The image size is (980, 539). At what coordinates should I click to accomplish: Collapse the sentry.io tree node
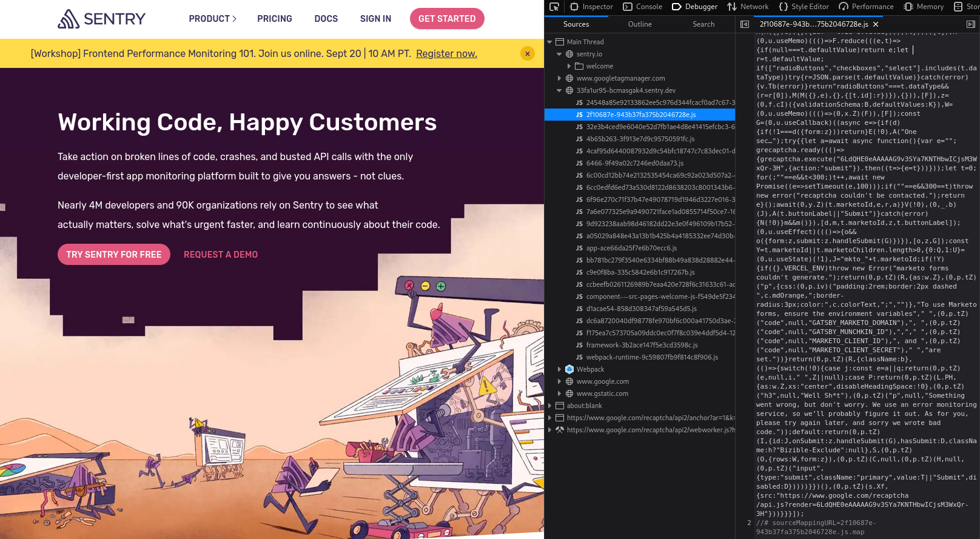pos(559,54)
